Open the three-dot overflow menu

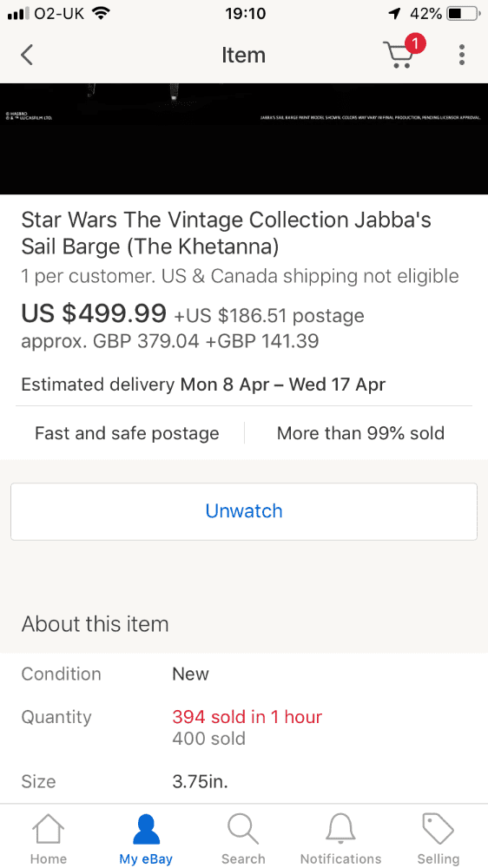(x=462, y=55)
